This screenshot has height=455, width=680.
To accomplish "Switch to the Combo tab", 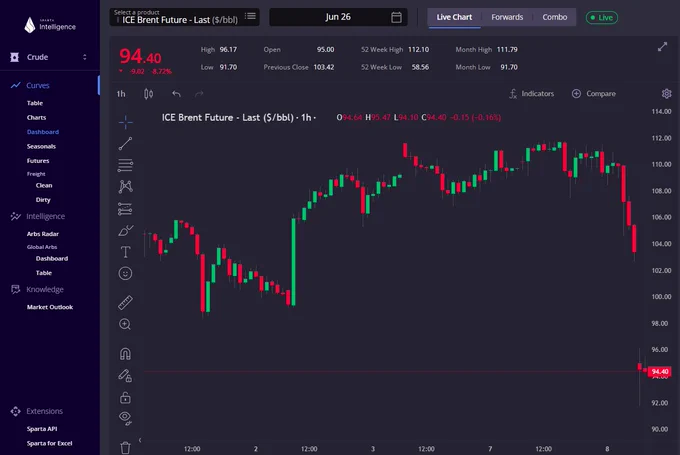I will [555, 17].
